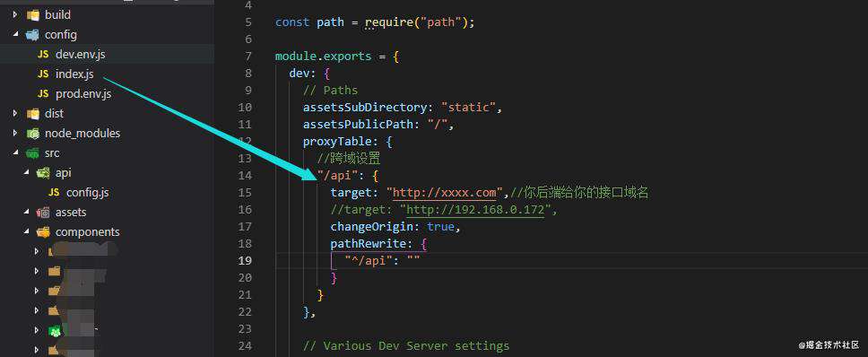Click the "static" string value
Screen dimensions: 868x357
pos(468,108)
